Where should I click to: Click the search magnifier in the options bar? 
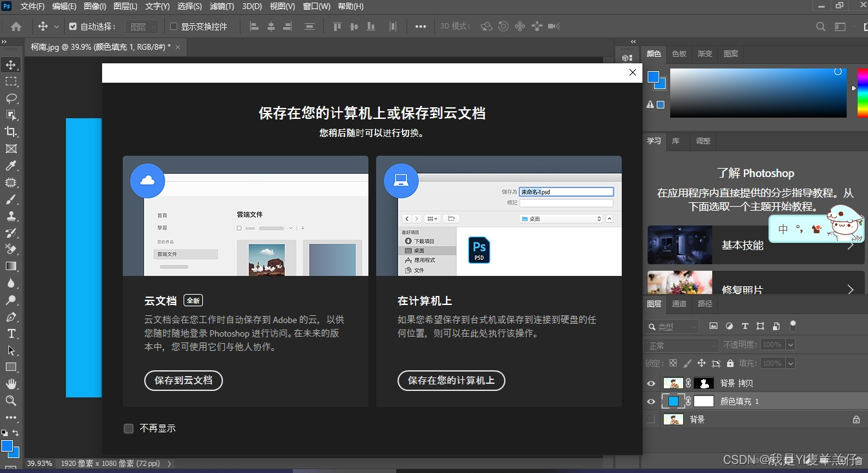coord(821,26)
